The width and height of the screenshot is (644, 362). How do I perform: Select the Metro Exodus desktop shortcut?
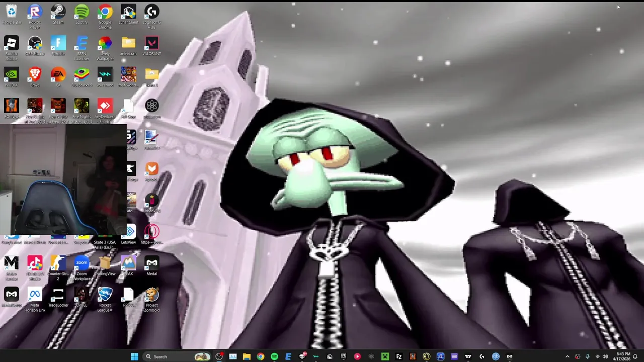pyautogui.click(x=11, y=268)
